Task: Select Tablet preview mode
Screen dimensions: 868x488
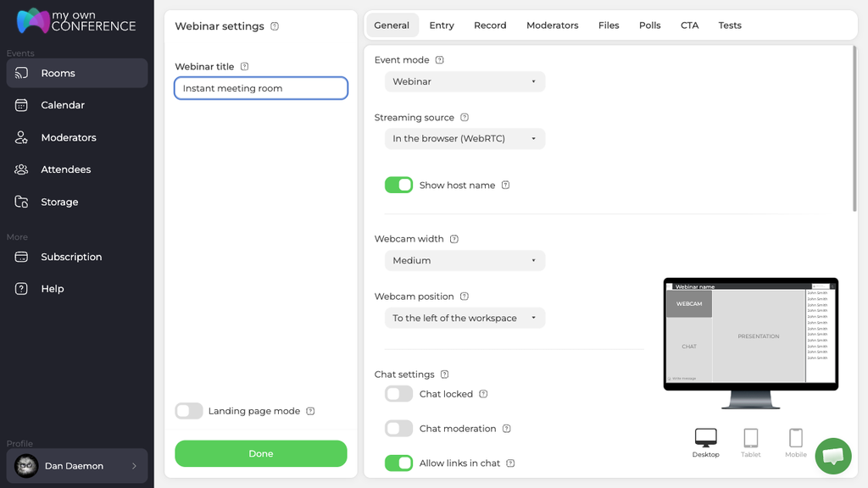Action: coord(751,442)
